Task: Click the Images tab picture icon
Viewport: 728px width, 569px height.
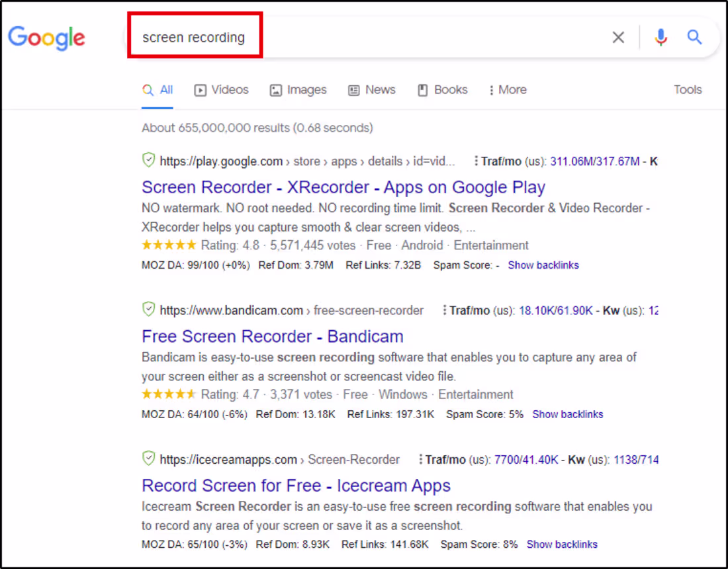Action: (275, 90)
